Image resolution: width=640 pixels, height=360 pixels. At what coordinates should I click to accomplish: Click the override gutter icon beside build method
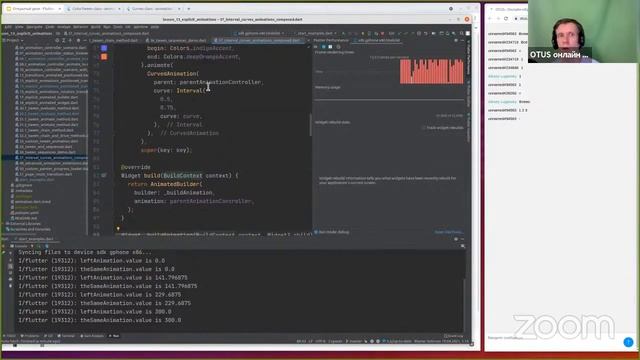coord(104,176)
